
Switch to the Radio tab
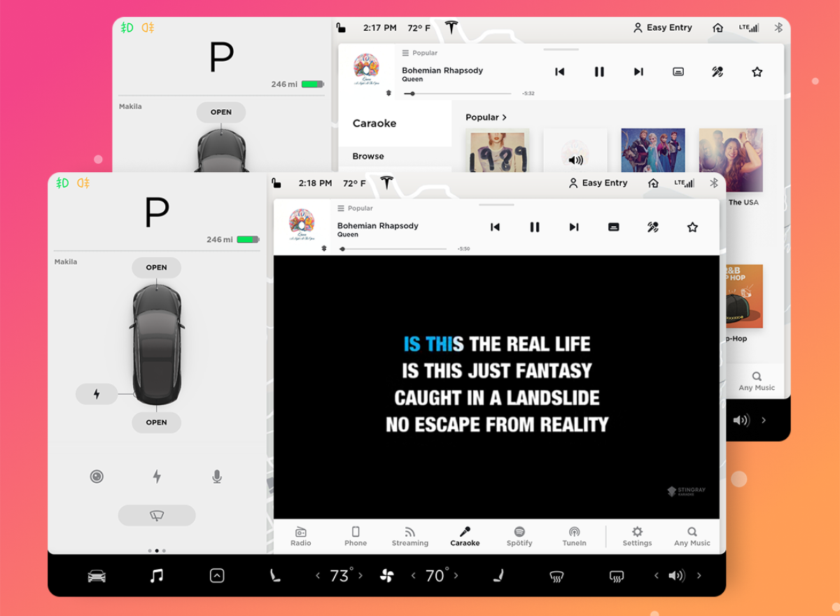(301, 536)
